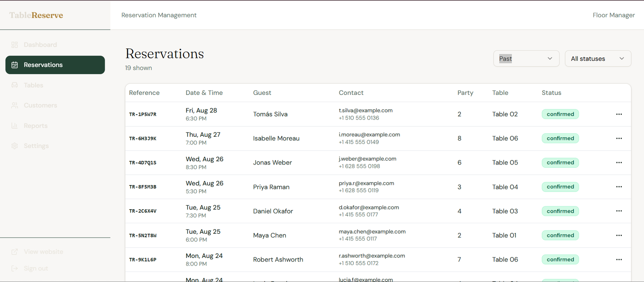Click the Reports bar chart icon
Viewport: 644px width, 282px height.
tap(15, 126)
